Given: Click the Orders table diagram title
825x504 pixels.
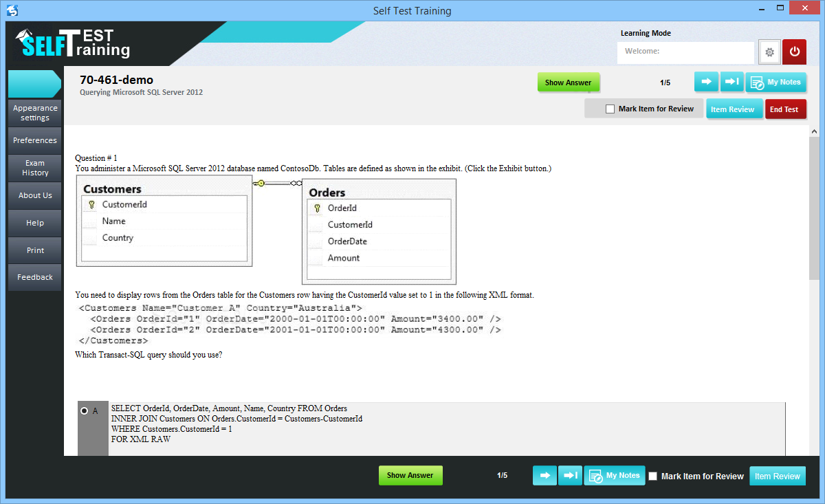Looking at the screenshot, I should pyautogui.click(x=327, y=193).
